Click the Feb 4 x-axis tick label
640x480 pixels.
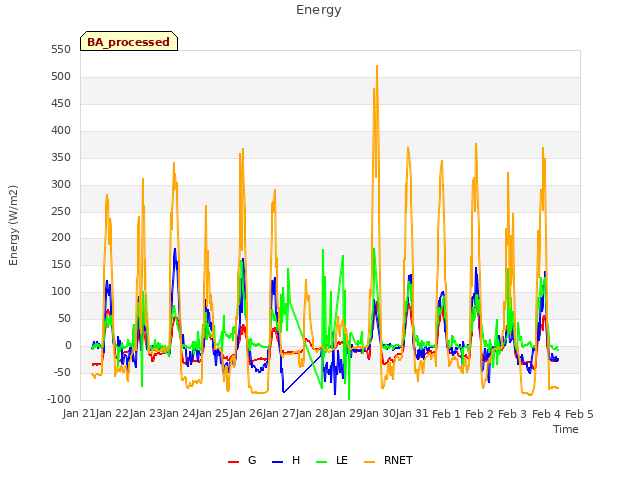click(x=546, y=414)
